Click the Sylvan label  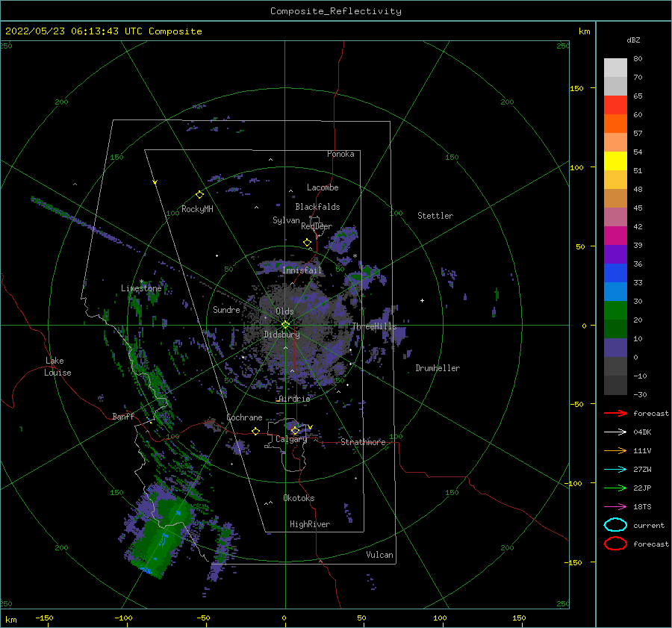tap(286, 220)
